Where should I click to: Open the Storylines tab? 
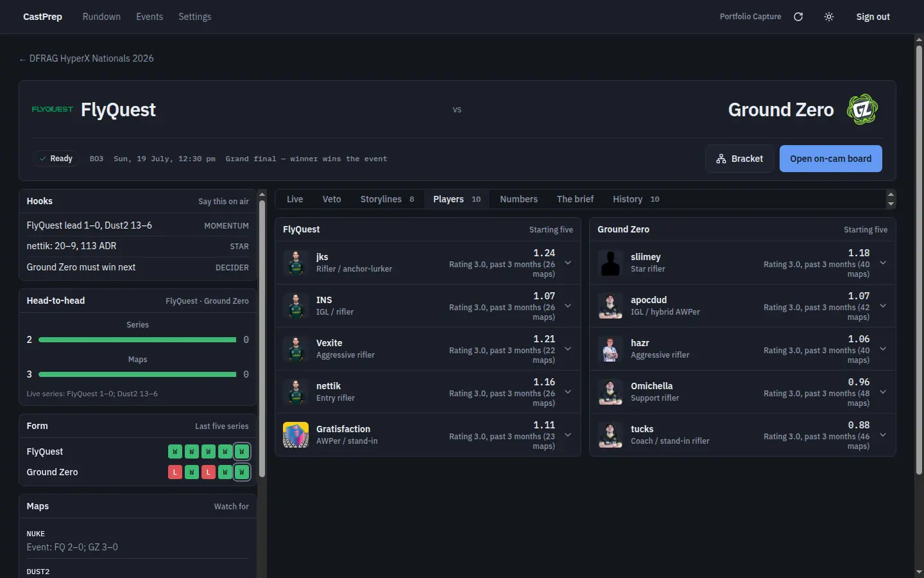point(387,199)
